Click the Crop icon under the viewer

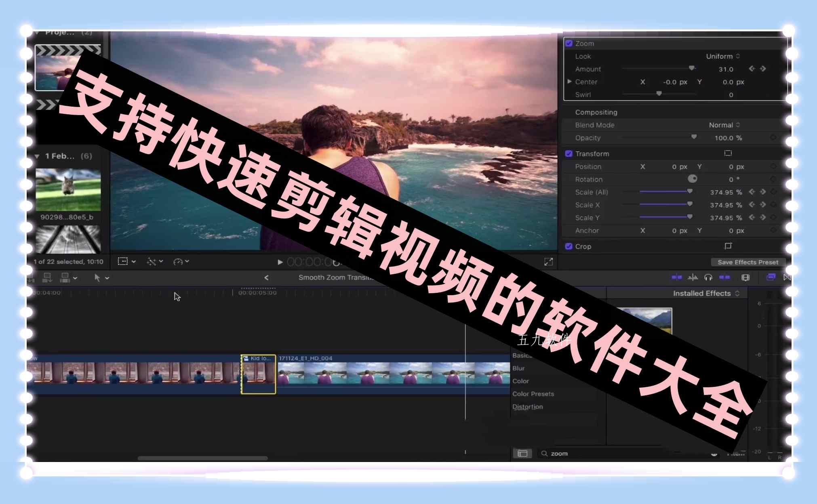point(123,261)
